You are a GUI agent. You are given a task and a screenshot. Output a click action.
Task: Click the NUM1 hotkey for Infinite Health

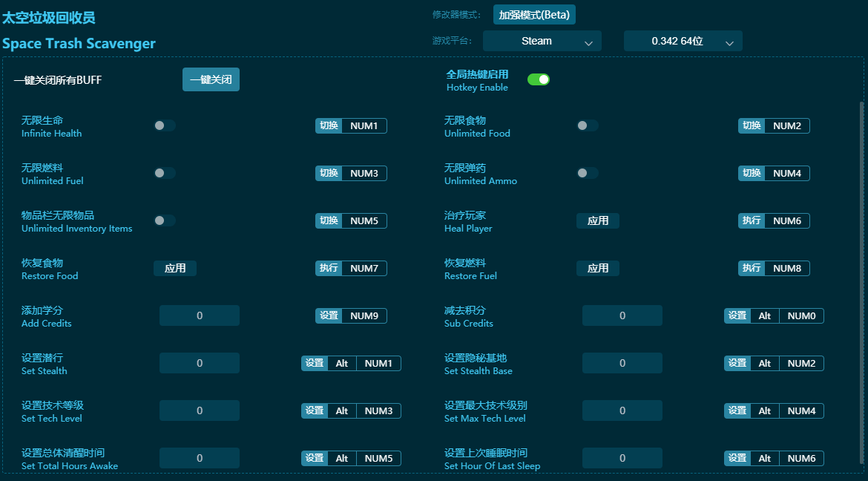point(364,125)
